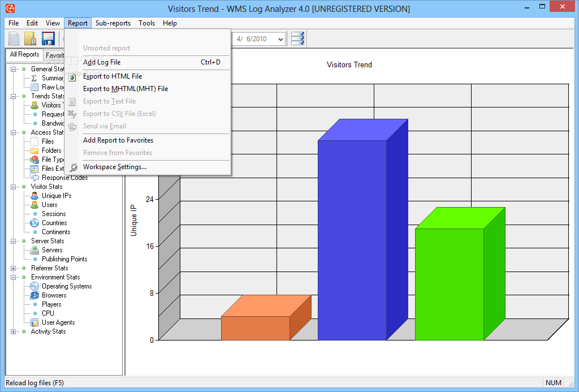Click the Unique IPs person icon
579x392 pixels.
coord(34,196)
